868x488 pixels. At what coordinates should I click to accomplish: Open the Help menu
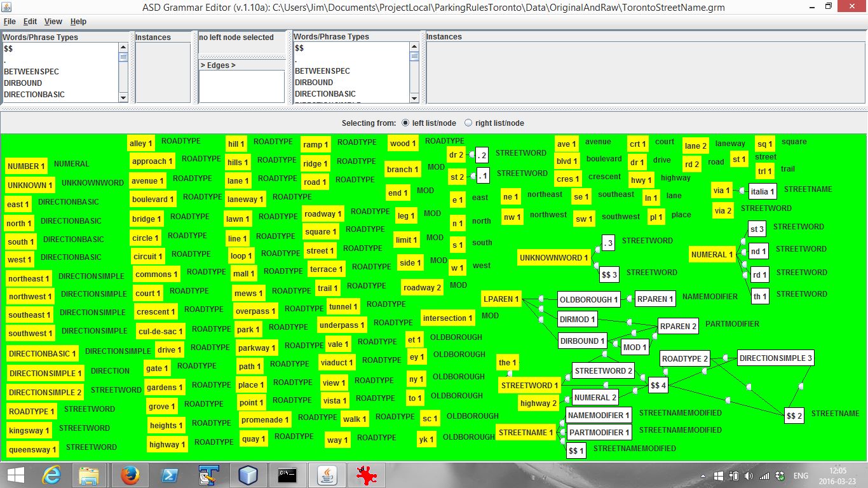(78, 22)
